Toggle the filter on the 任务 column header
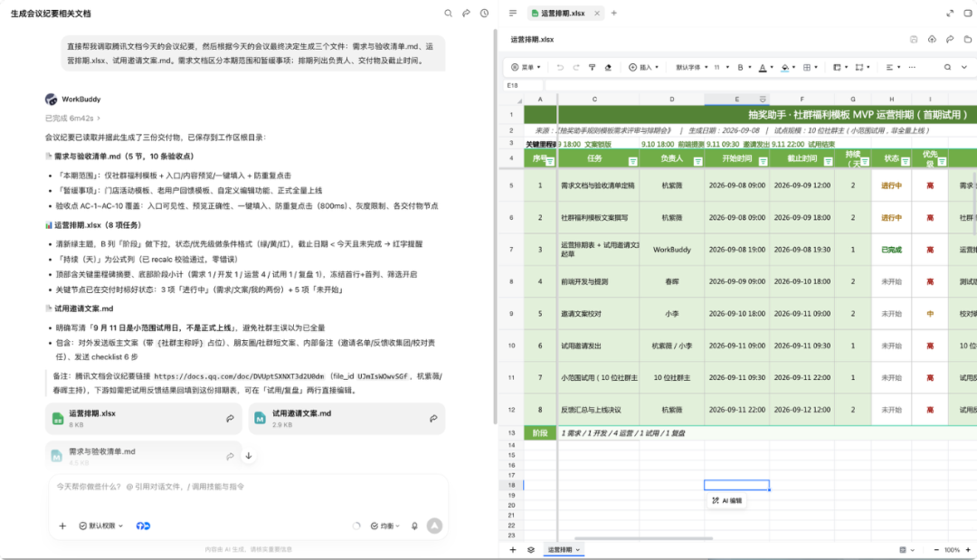 (x=632, y=161)
